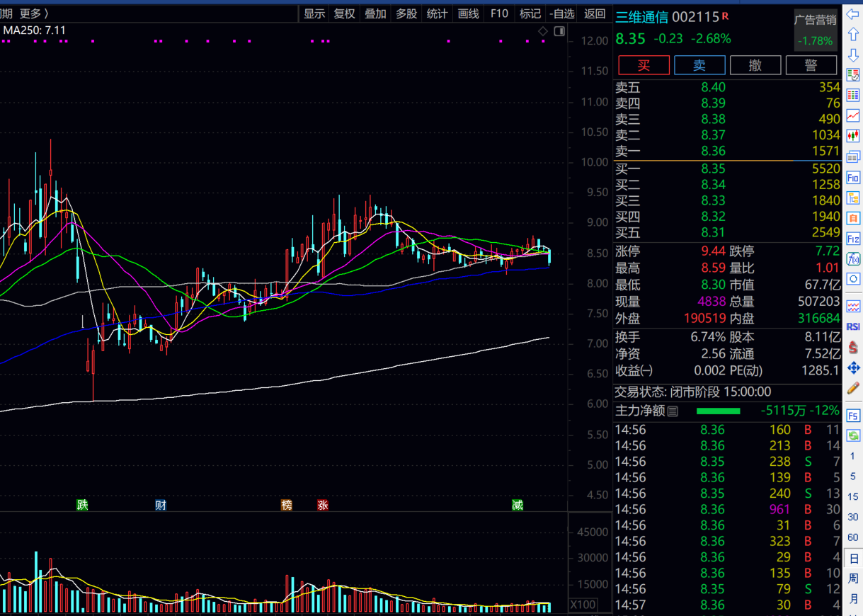Click the X100 volume scale label
863x616 pixels.
click(583, 605)
